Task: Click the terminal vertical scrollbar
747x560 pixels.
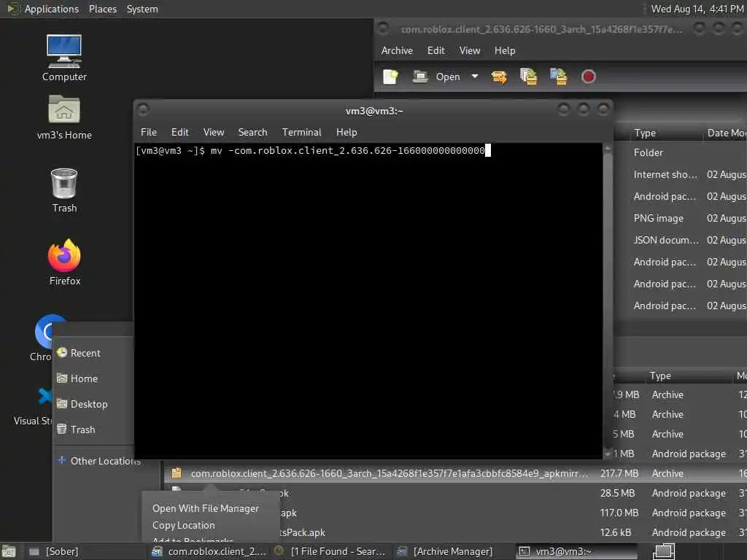Action: pos(608,301)
